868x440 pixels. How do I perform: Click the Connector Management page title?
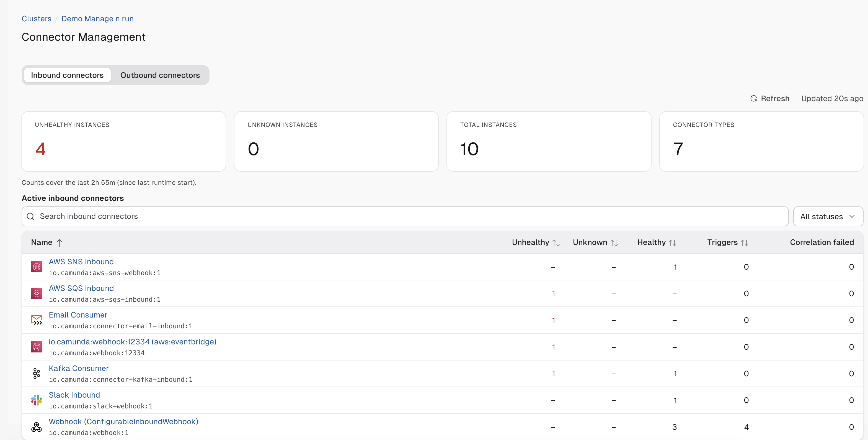pos(84,37)
